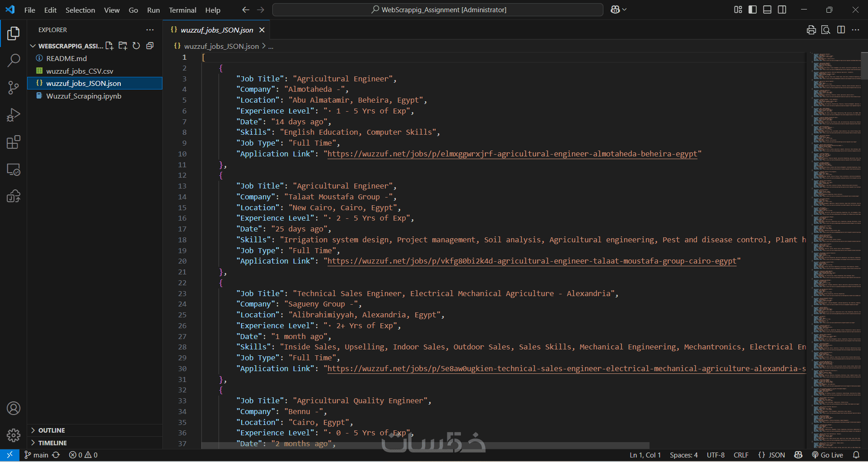Image resolution: width=868 pixels, height=462 pixels.
Task: Toggle the bottom panel
Action: [x=767, y=9]
